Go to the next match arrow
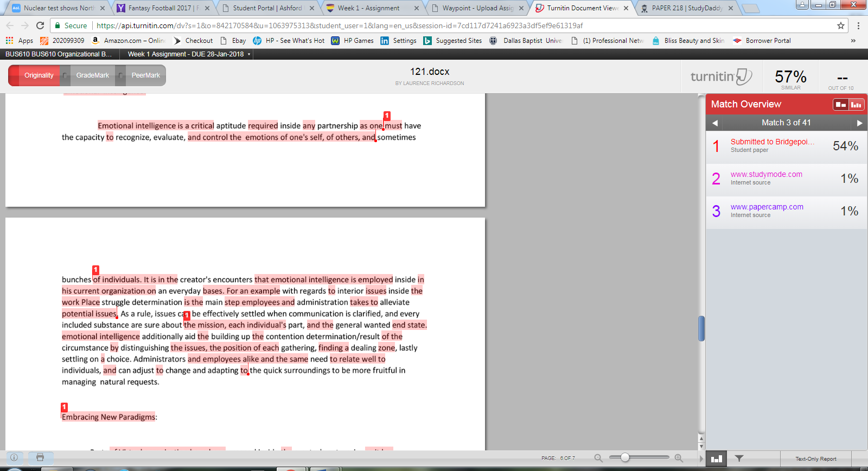868x471 pixels. click(x=859, y=123)
